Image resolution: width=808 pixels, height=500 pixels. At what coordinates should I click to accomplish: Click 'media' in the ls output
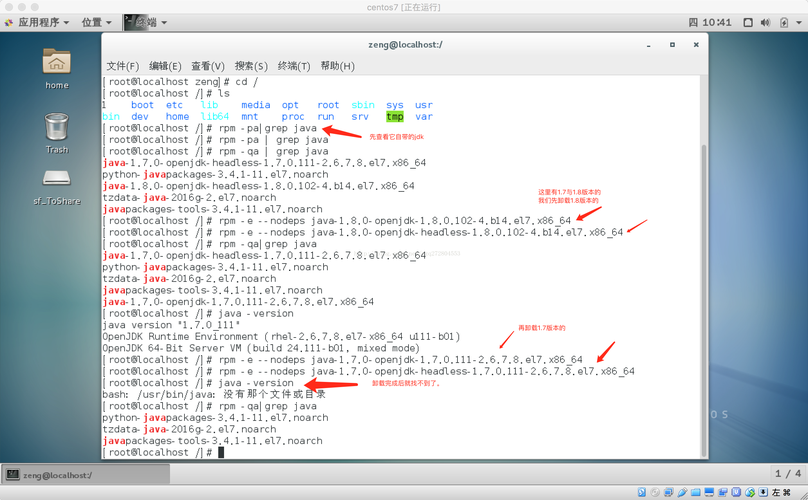[256, 105]
